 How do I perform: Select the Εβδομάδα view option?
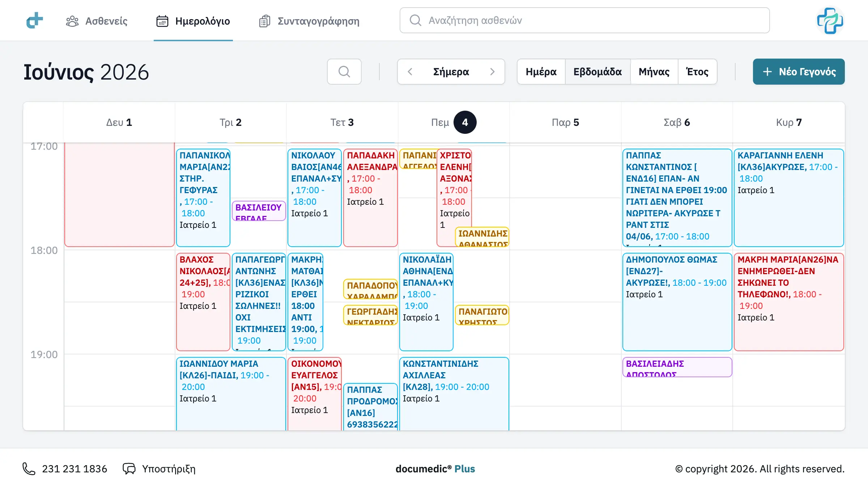597,72
